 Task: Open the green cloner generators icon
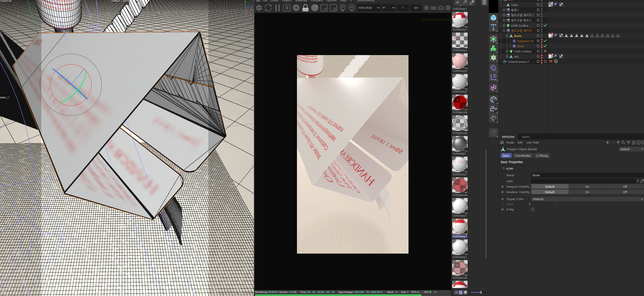pyautogui.click(x=493, y=48)
